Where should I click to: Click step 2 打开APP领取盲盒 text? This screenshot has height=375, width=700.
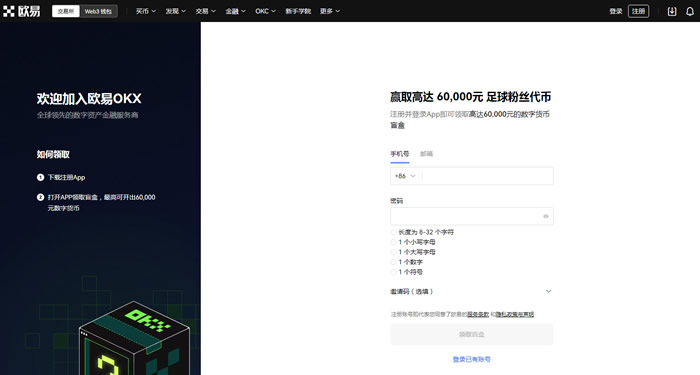[x=101, y=202]
